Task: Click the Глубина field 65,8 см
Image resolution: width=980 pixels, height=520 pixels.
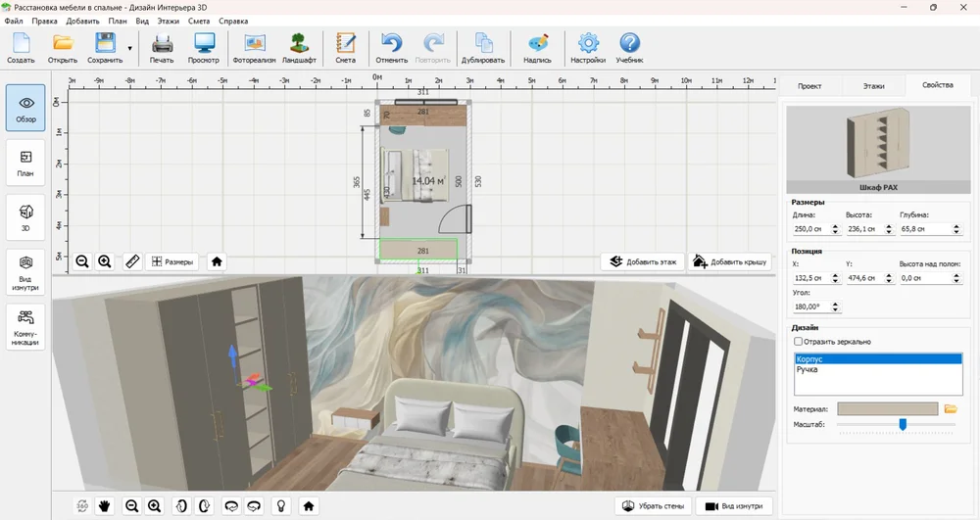Action: 925,229
